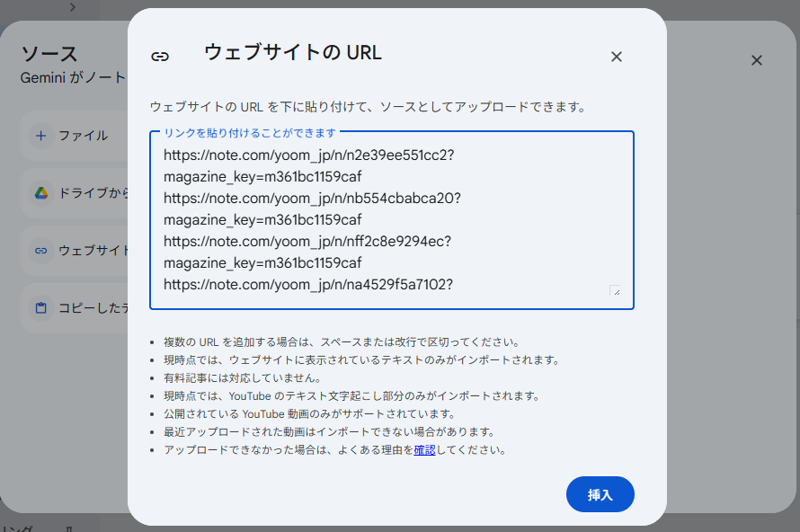
Task: Click the note 公開されている YouTube 動画のみ
Action: 309,413
